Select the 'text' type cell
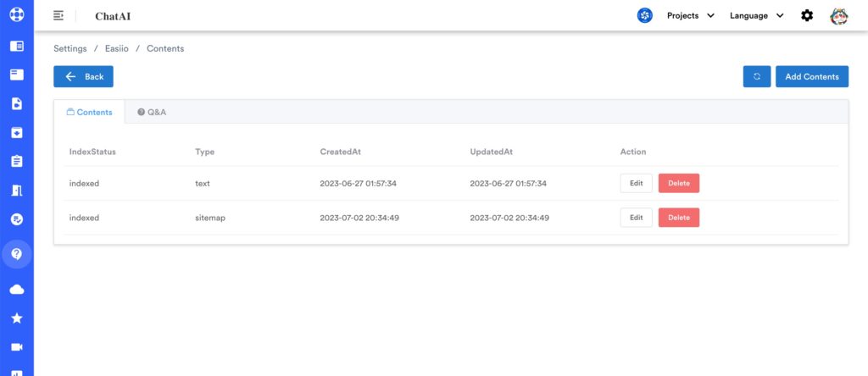The height and width of the screenshot is (376, 868). [x=203, y=184]
